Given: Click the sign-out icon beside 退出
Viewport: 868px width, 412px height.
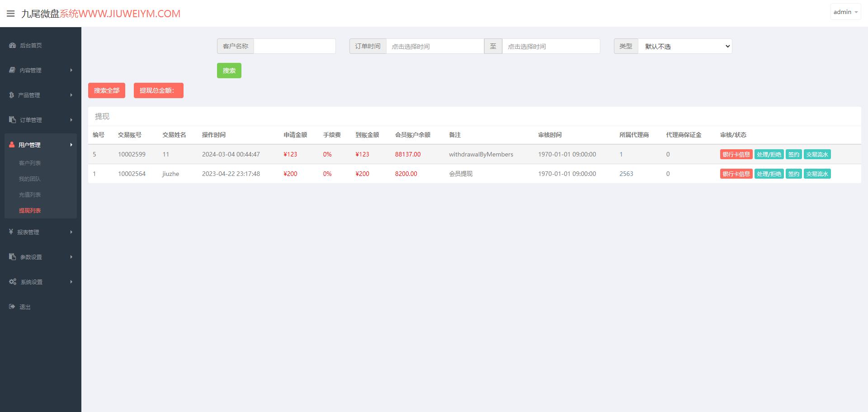Looking at the screenshot, I should coord(12,307).
